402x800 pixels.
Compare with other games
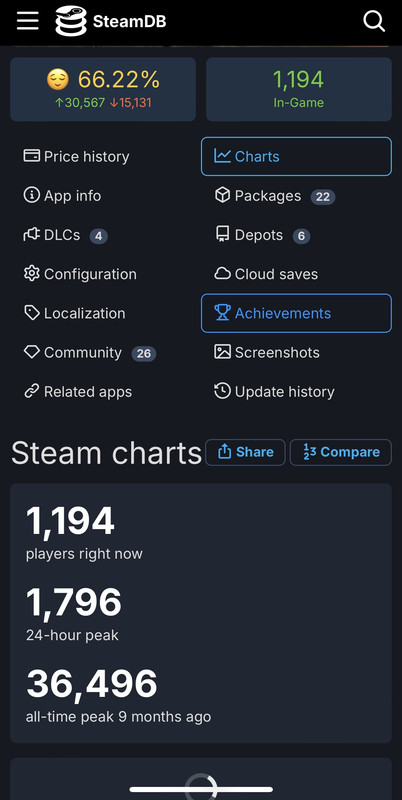click(341, 452)
